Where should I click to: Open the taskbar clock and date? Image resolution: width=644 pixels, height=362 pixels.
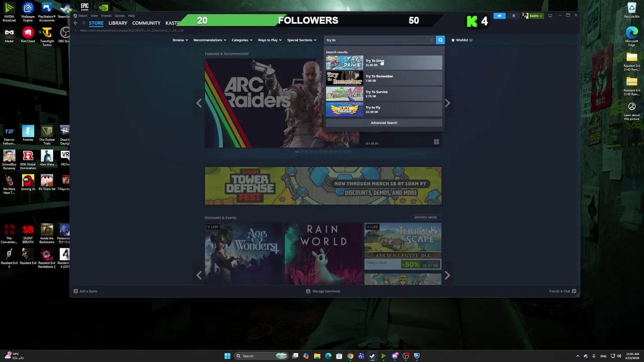(x=632, y=356)
